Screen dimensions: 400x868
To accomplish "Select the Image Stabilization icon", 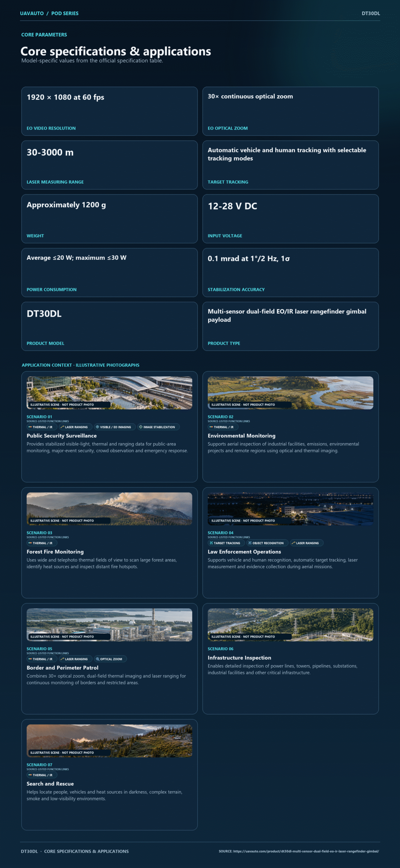I will coord(141,427).
